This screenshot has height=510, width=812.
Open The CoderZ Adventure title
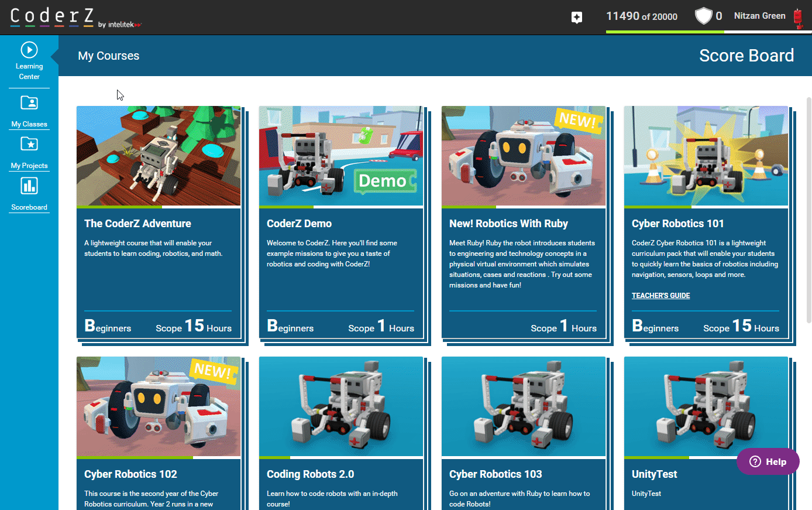click(137, 224)
